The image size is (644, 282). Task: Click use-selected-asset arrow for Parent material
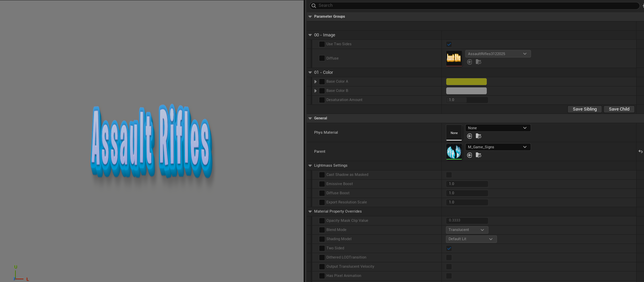pyautogui.click(x=469, y=155)
